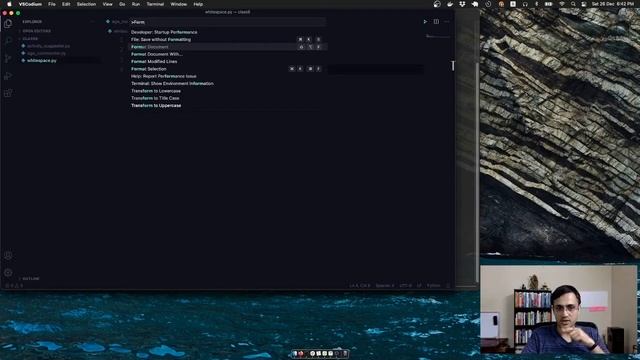Click LF end-of-line in status bar

(419, 286)
